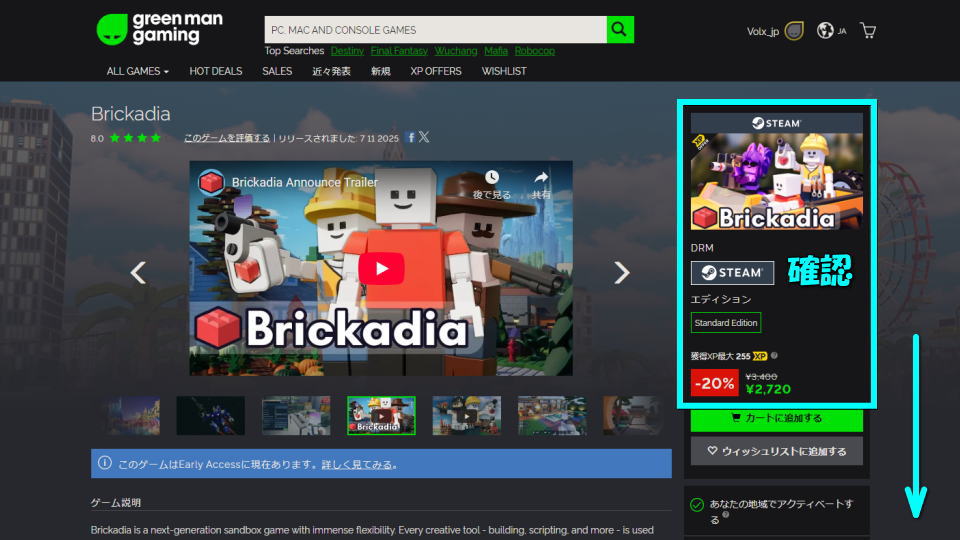Select the third editor screenshot thumbnail
The image size is (960, 540).
tap(296, 416)
